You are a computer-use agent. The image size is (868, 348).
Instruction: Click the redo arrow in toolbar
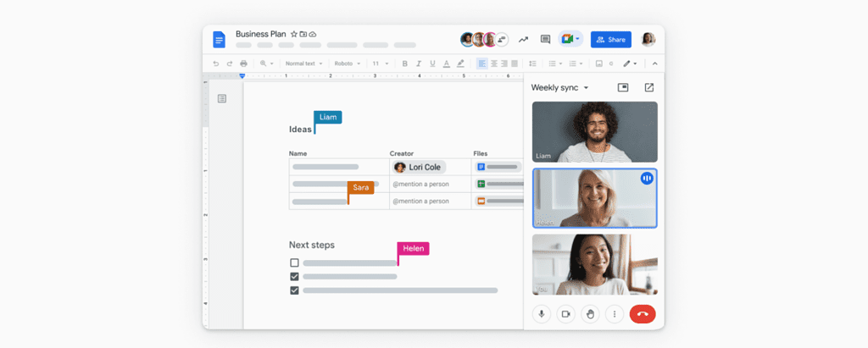coord(229,64)
